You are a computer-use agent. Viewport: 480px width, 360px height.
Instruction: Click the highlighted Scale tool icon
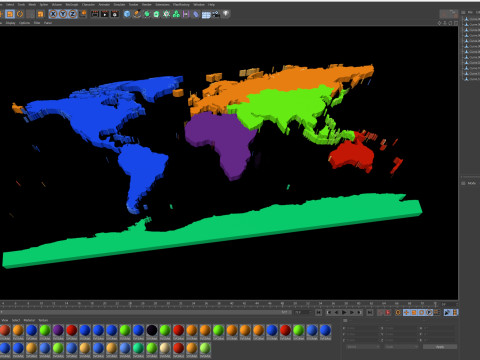point(10,14)
